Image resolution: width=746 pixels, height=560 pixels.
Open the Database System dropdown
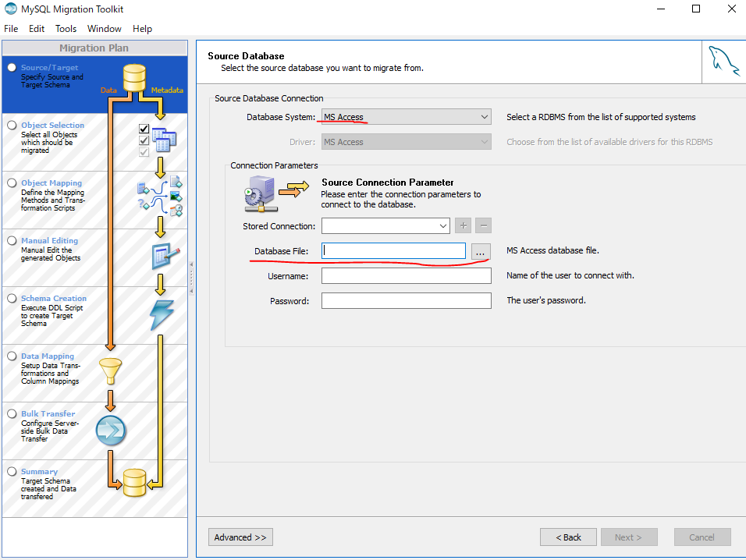[407, 117]
